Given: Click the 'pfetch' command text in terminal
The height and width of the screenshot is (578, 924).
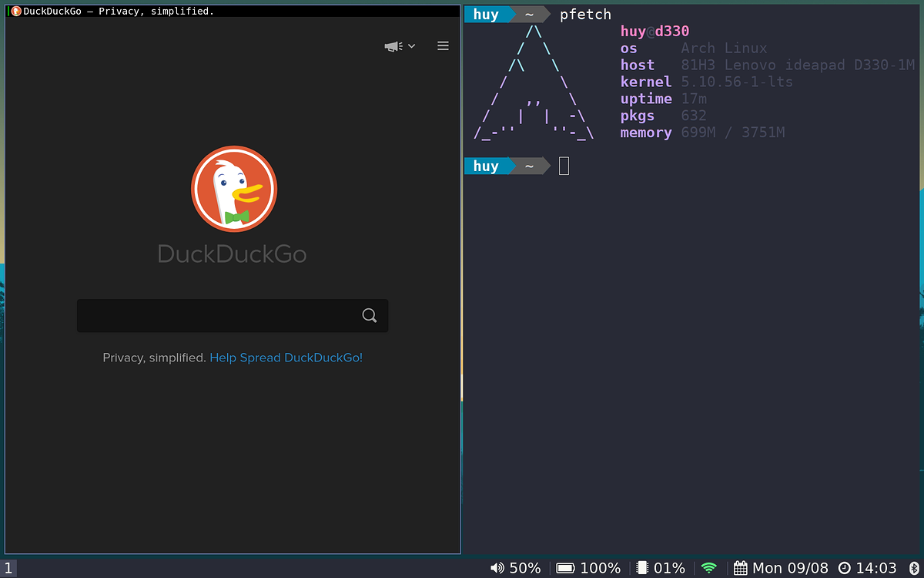Looking at the screenshot, I should click(585, 15).
